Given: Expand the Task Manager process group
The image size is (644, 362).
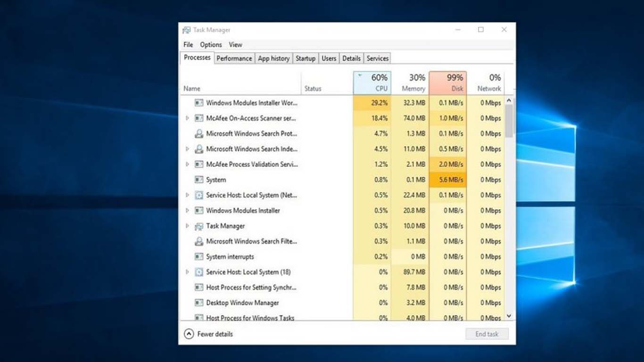Looking at the screenshot, I should tap(188, 226).
